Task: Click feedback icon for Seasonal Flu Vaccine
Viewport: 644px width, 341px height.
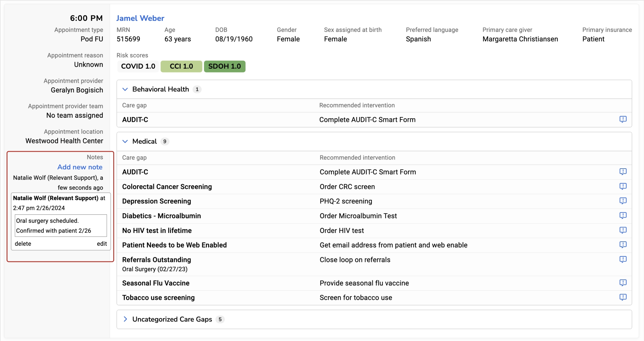Action: tap(623, 283)
